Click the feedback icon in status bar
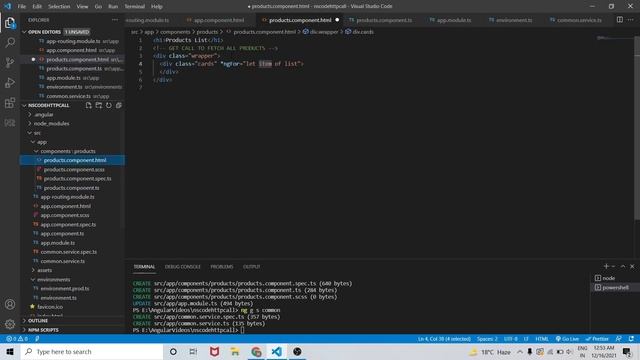Image resolution: width=640 pixels, height=360 pixels. pos(619,339)
